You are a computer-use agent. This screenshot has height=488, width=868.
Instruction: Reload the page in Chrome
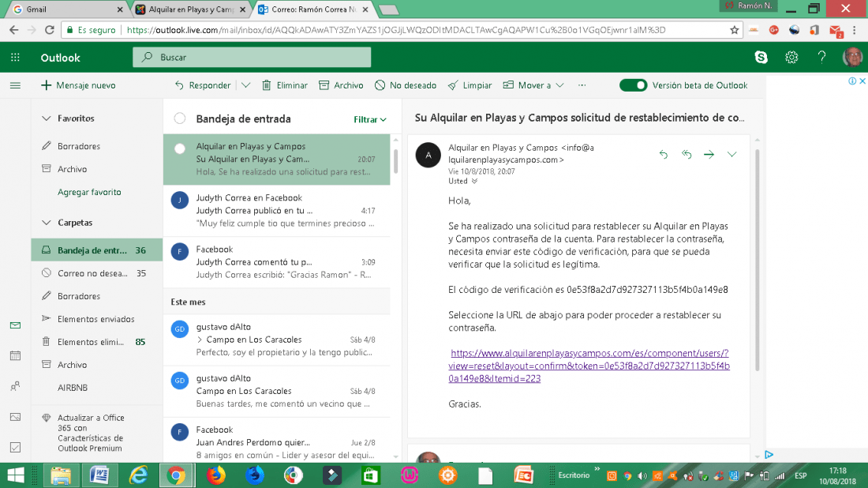[x=49, y=30]
